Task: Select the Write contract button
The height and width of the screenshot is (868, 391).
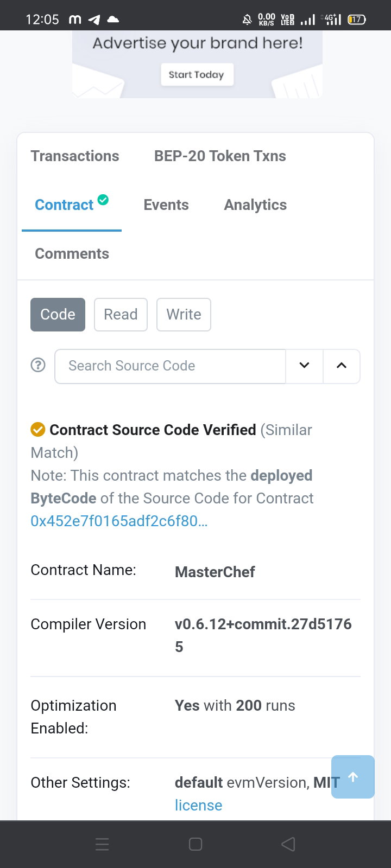Action: (x=184, y=315)
